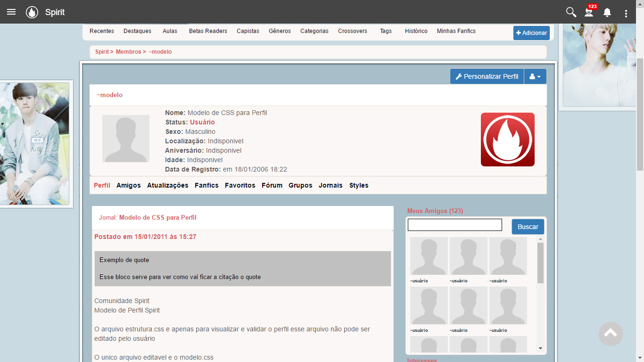Click the Usuário status link
Screen dimensions: 644x362
tap(202, 122)
